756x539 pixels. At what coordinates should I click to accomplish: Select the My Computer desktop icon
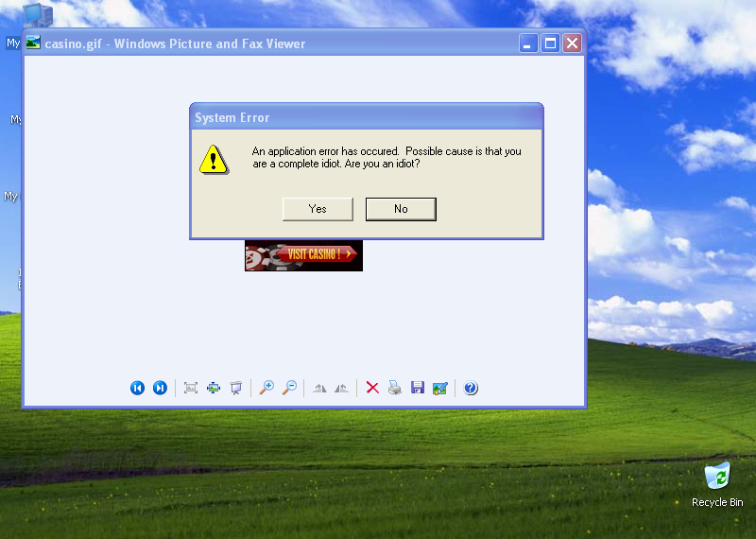click(38, 15)
